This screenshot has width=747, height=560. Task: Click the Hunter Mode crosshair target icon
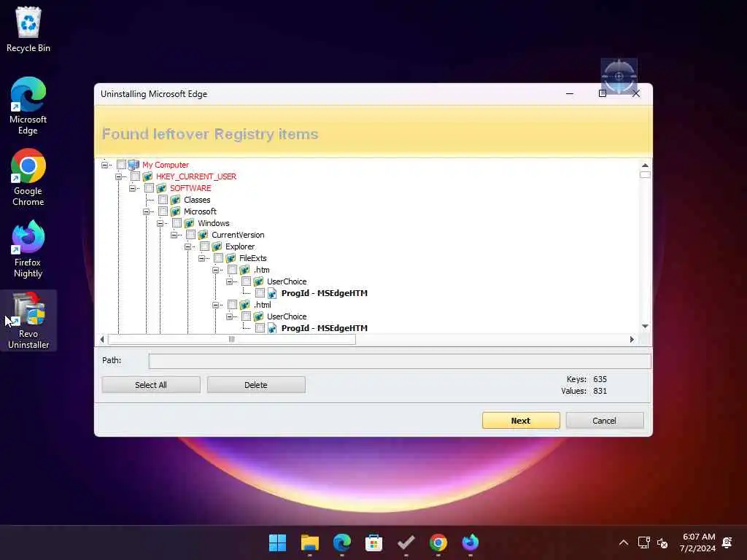point(619,76)
